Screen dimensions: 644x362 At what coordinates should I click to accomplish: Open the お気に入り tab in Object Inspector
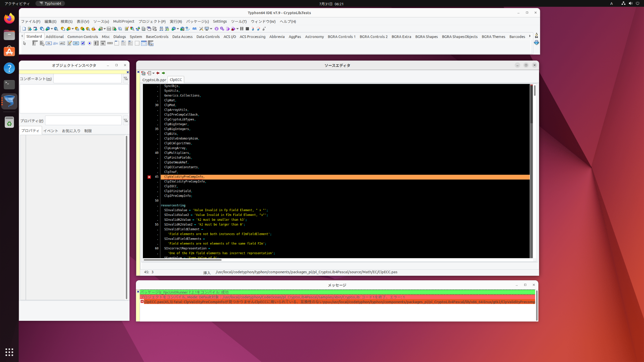[71, 131]
